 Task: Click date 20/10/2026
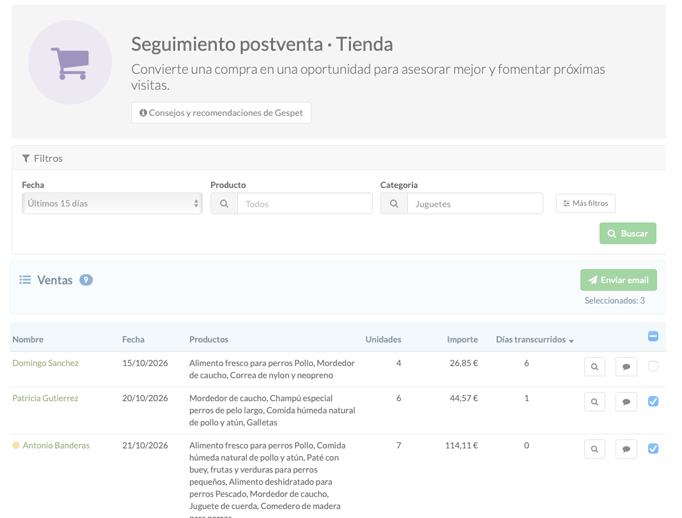(x=145, y=398)
